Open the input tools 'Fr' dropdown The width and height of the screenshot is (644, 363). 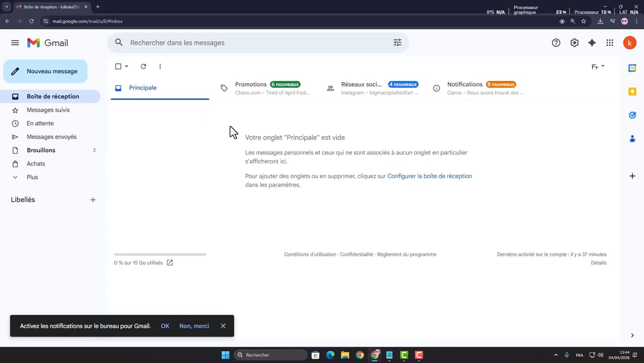tap(598, 67)
